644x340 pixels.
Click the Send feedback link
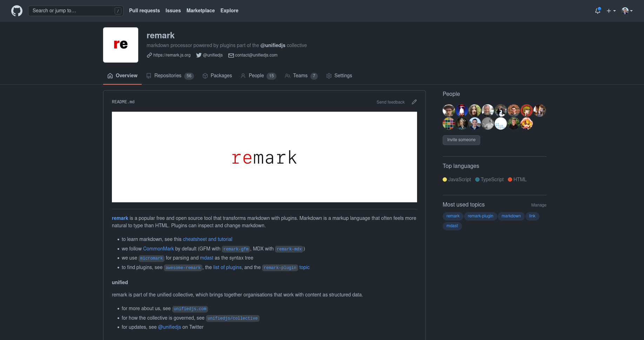[390, 102]
